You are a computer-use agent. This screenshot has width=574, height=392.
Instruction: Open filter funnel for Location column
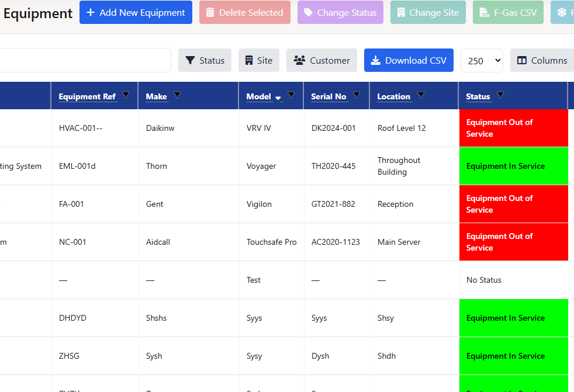(x=421, y=95)
